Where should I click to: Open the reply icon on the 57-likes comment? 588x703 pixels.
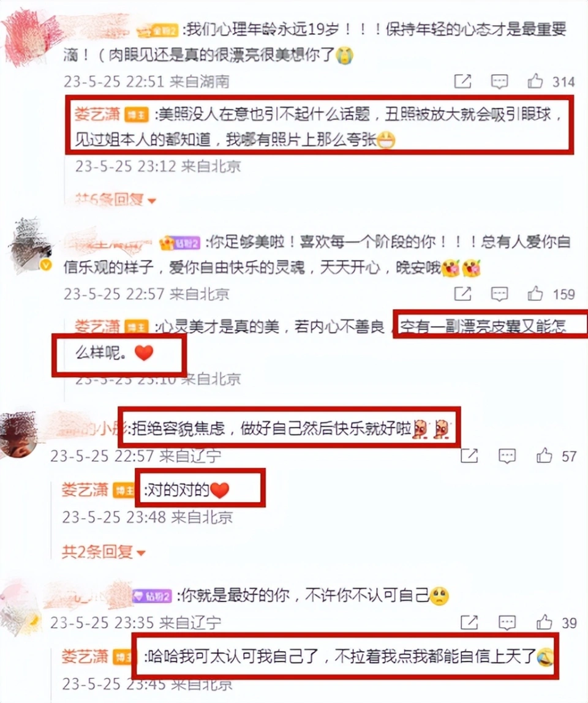click(x=507, y=456)
